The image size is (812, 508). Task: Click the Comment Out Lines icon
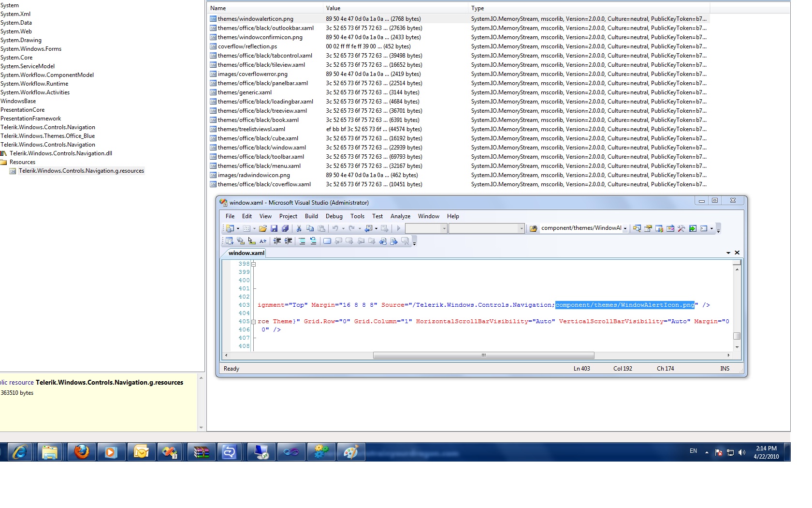[x=302, y=241]
